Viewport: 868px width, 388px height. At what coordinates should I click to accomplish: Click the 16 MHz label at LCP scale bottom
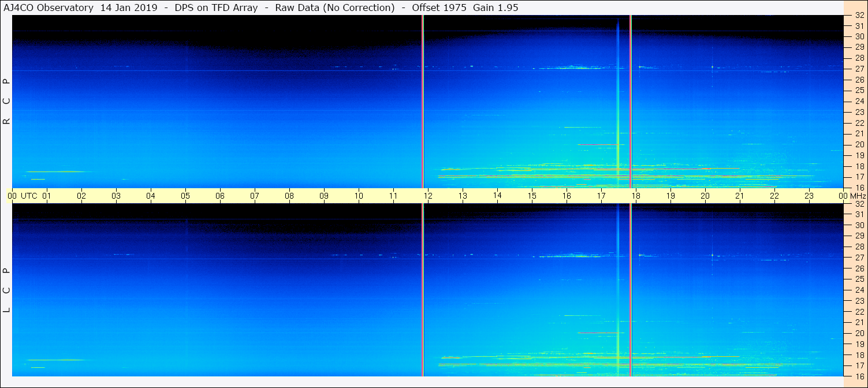pyautogui.click(x=859, y=376)
